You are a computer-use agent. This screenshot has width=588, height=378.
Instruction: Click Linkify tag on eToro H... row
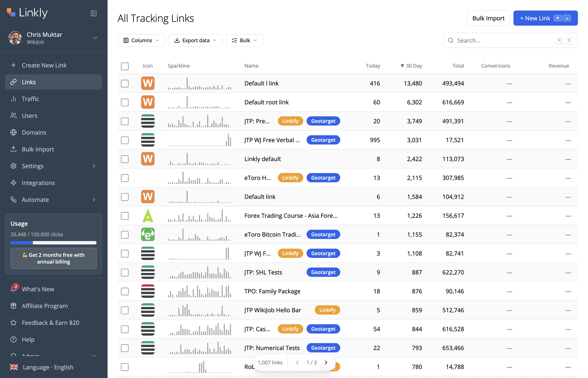290,178
